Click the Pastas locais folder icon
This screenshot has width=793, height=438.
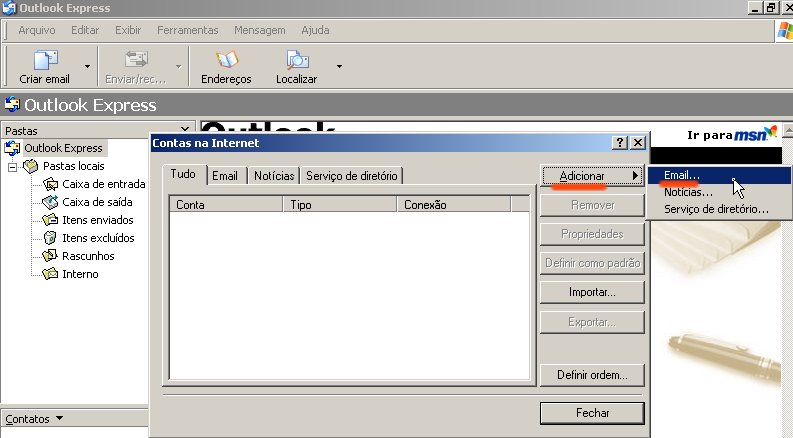(31, 166)
